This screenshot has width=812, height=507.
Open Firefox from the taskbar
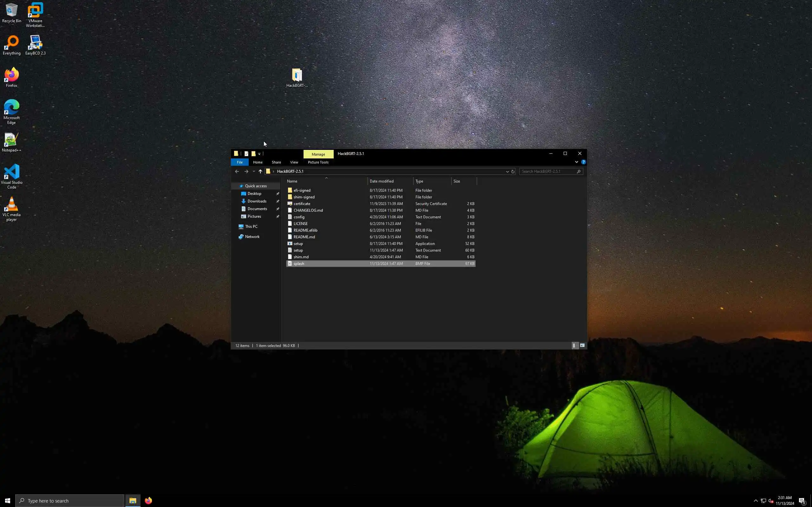point(148,501)
